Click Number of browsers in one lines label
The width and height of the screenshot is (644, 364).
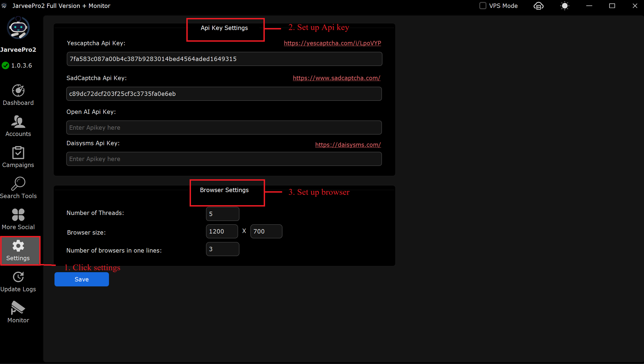(x=114, y=250)
